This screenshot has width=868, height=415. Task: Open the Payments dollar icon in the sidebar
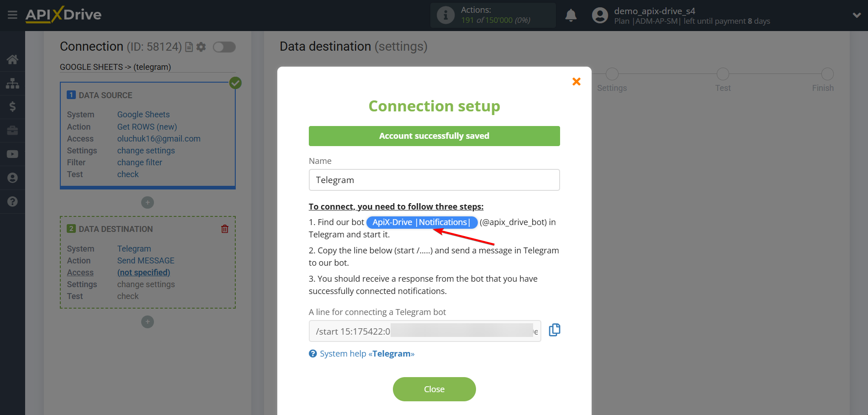[12, 107]
